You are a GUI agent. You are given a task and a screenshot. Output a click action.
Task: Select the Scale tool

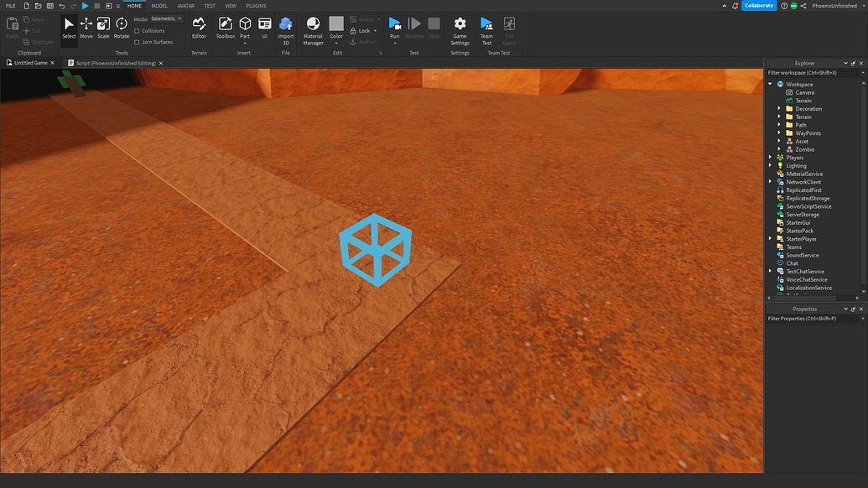click(103, 29)
